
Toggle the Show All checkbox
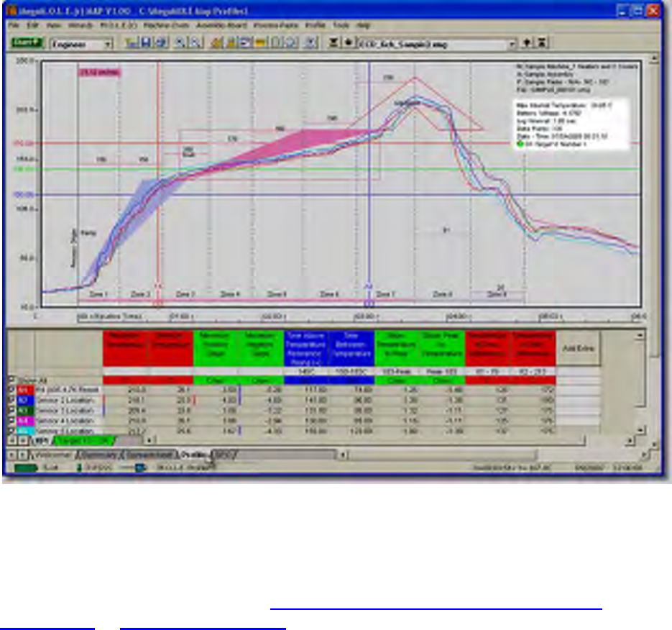pyautogui.click(x=11, y=380)
